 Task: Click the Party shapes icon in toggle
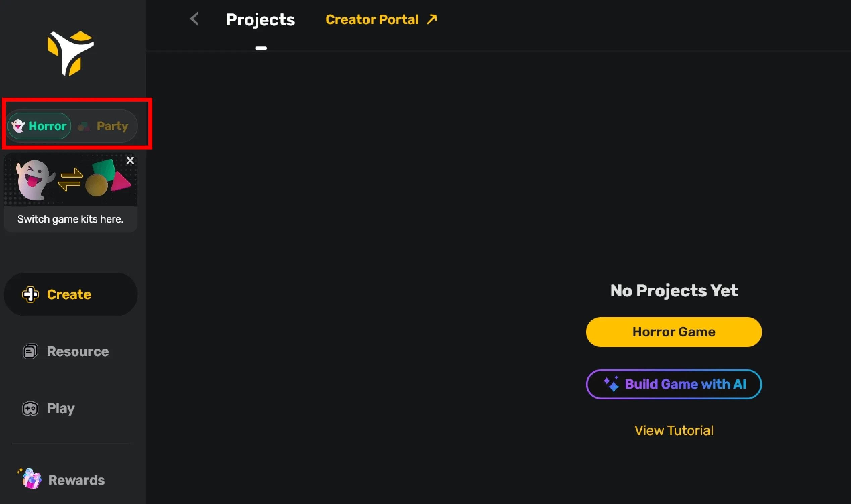(84, 126)
